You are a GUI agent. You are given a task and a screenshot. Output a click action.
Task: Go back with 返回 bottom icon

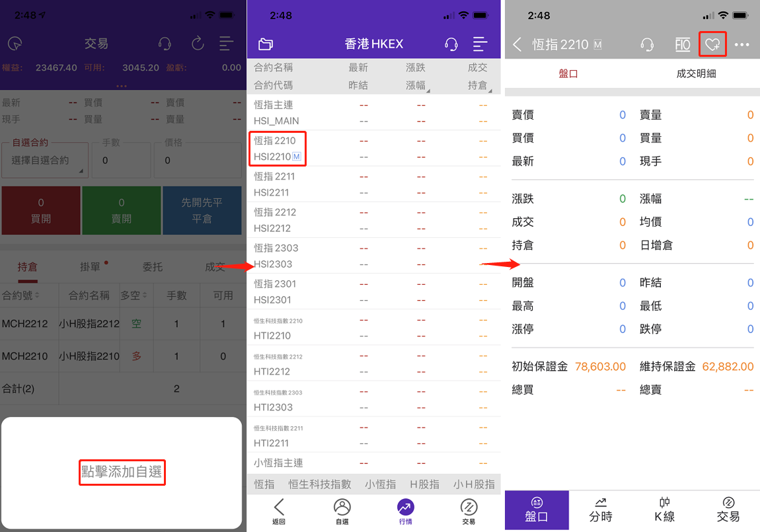click(x=279, y=512)
